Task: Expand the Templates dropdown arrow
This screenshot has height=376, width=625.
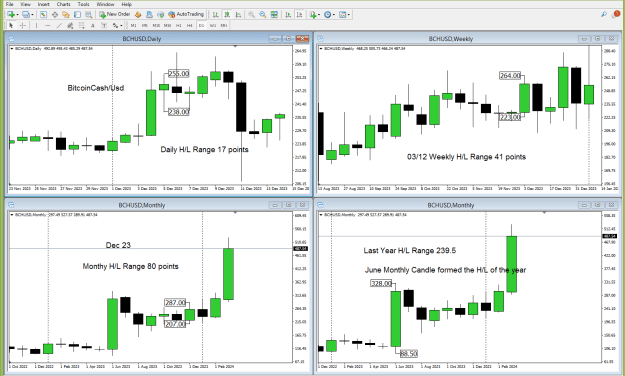Action: [x=349, y=15]
